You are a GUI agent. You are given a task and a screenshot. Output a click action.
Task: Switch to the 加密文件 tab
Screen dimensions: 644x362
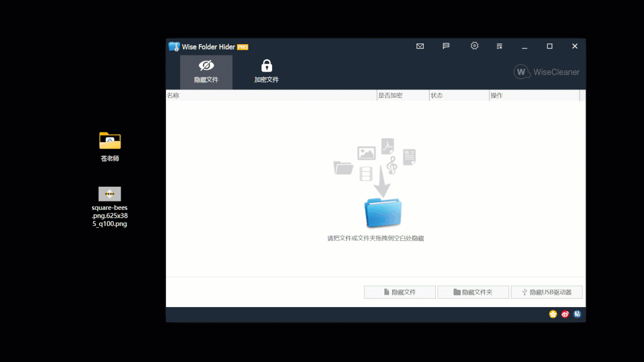(x=266, y=70)
